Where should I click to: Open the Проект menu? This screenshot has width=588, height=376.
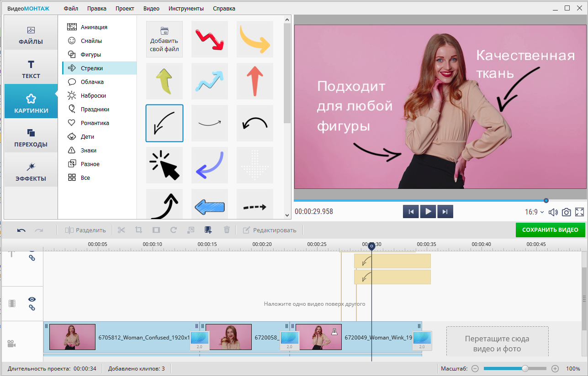tap(125, 8)
